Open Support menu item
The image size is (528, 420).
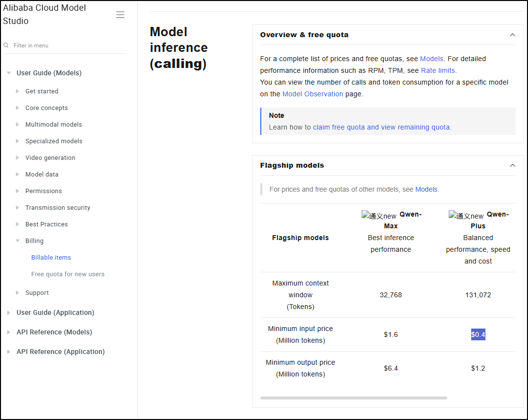click(37, 293)
